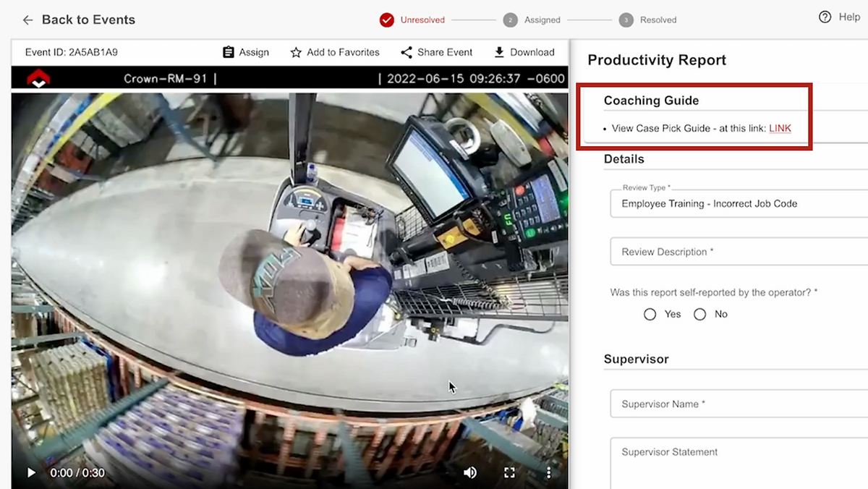
Task: Click the Supervisor Name field
Action: [738, 404]
